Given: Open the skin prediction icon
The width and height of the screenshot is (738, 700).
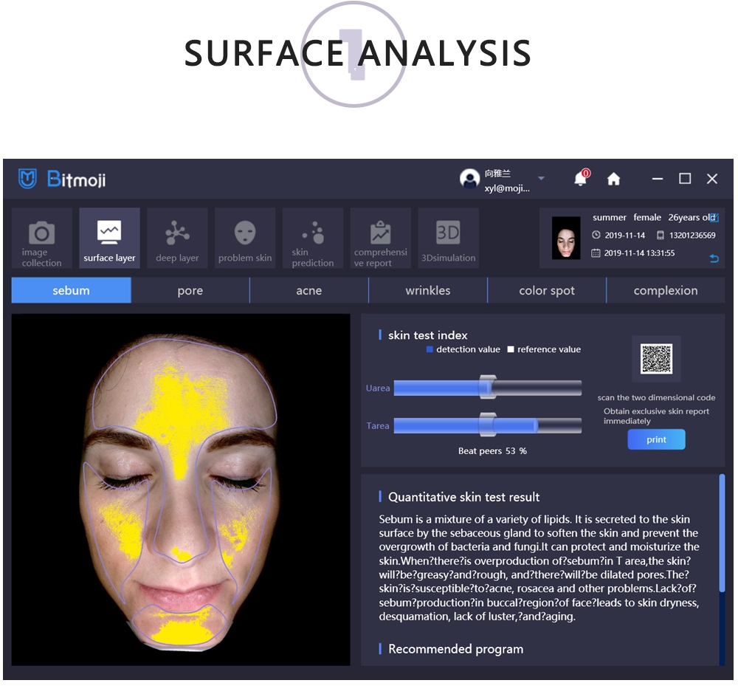Looking at the screenshot, I should 313,233.
